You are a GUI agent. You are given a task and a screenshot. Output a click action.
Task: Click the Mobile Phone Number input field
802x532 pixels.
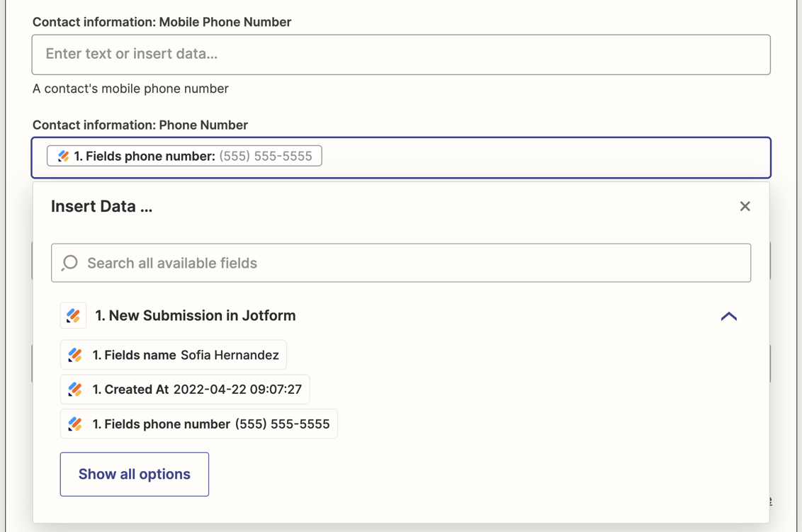(x=401, y=55)
